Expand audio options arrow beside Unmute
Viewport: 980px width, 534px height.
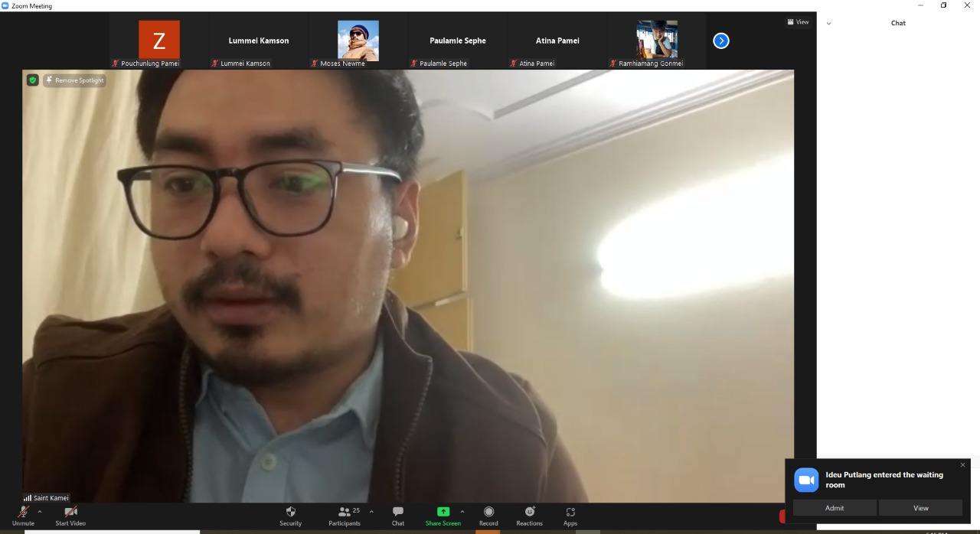(40, 512)
